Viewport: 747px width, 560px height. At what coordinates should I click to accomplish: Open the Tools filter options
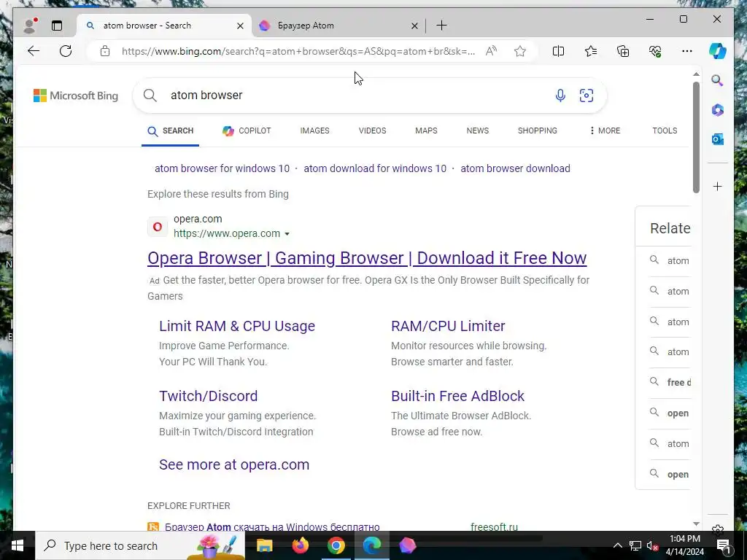665,131
